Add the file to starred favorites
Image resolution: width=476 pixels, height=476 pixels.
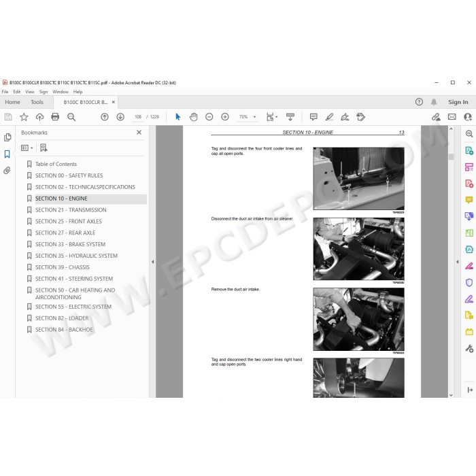(24, 117)
